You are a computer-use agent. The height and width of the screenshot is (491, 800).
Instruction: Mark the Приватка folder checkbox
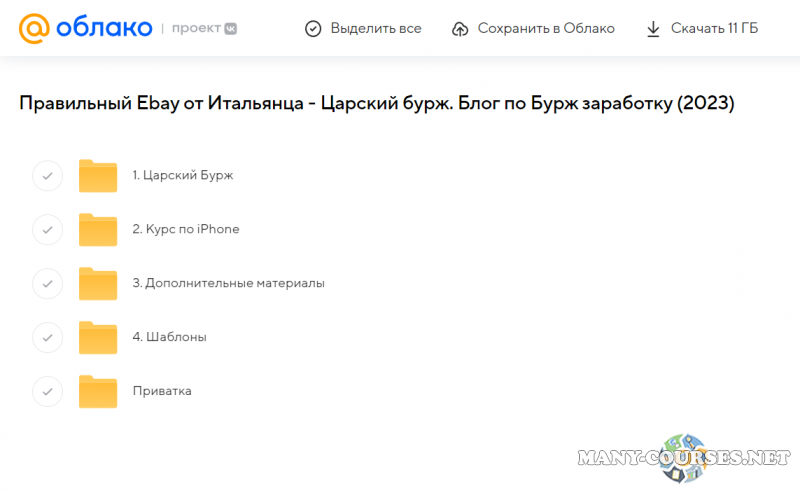47,392
